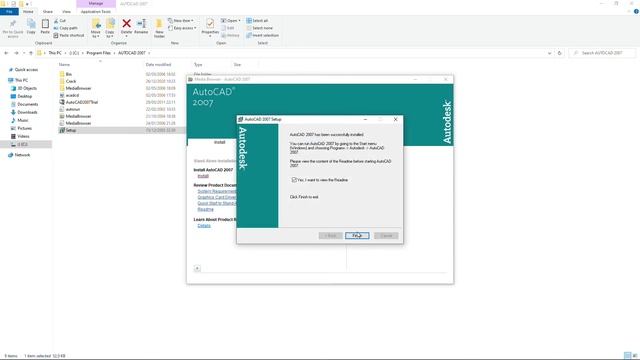
Task: Click Pin to Quick access in ribbon
Action: tap(13, 28)
